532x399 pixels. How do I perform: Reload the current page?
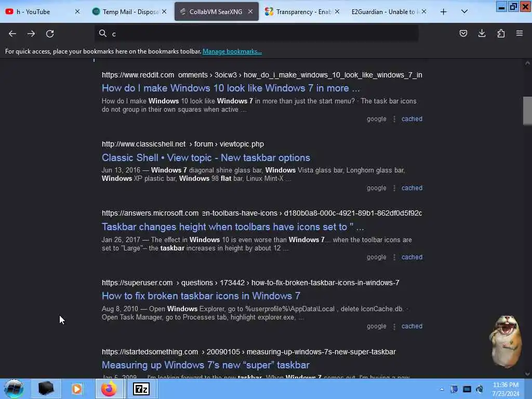tap(50, 34)
